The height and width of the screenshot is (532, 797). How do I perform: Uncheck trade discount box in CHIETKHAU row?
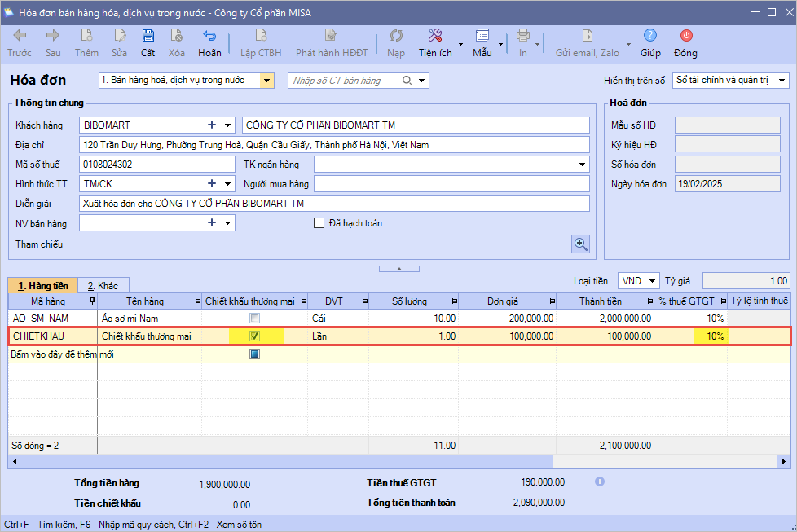point(254,336)
